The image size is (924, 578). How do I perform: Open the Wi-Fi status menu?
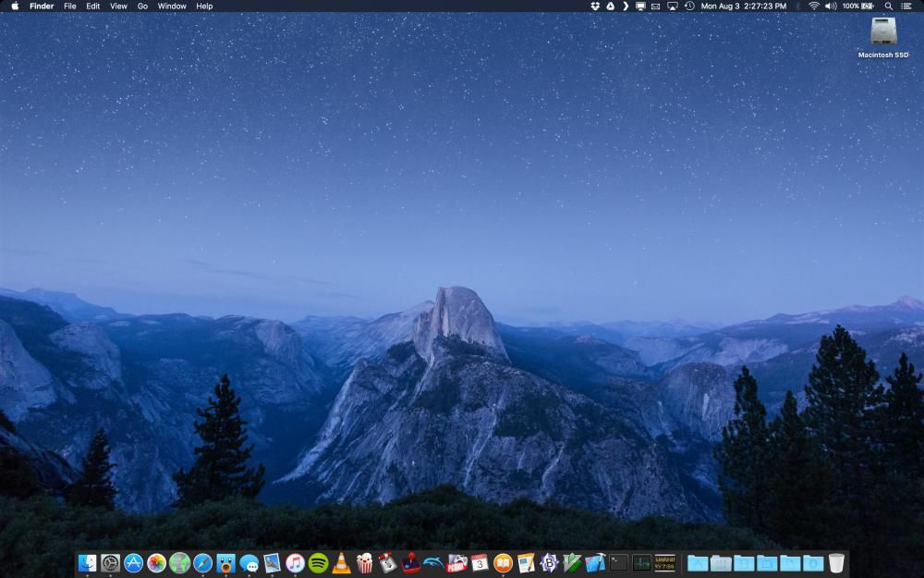click(x=814, y=6)
